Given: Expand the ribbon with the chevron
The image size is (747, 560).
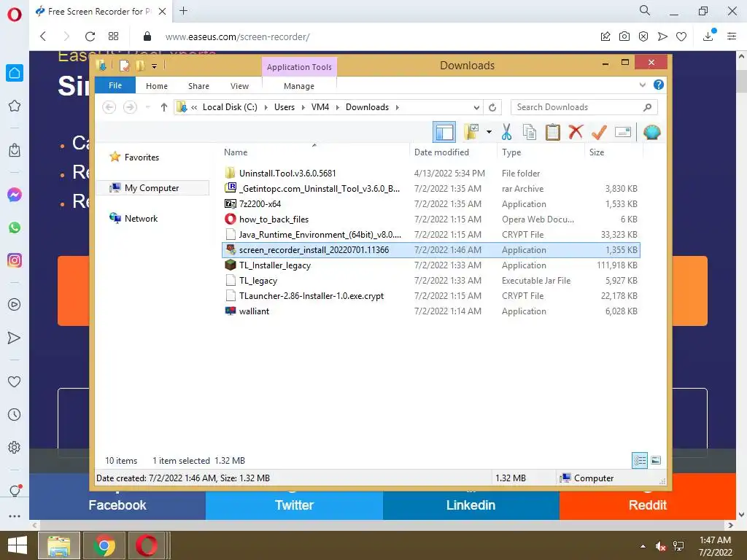Looking at the screenshot, I should [642, 85].
